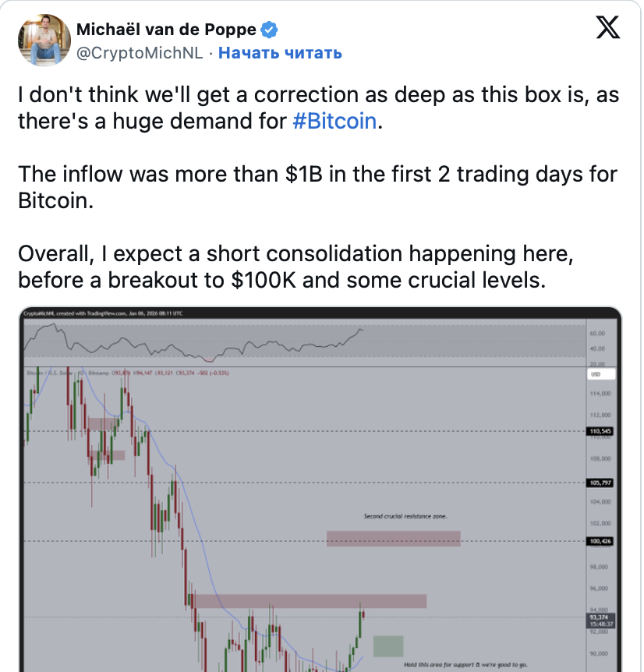Image resolution: width=644 pixels, height=672 pixels.
Task: Click the "Second crucial resistance zone" annotation text
Action: point(405,516)
